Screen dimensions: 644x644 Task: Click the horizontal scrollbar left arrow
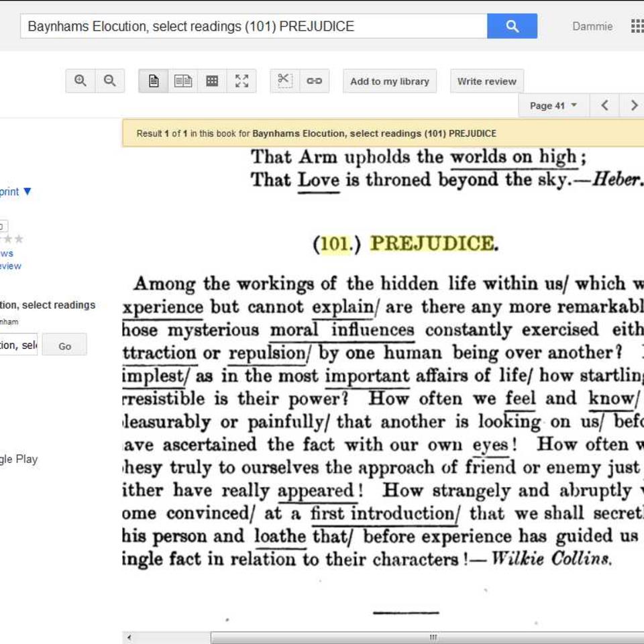[129, 637]
